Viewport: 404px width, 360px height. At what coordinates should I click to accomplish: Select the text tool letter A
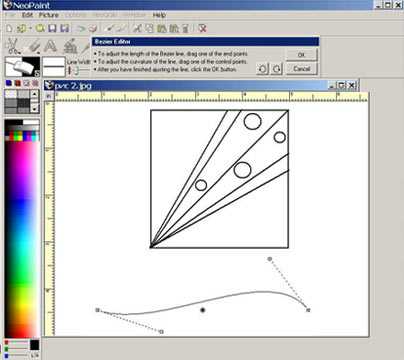[50, 46]
